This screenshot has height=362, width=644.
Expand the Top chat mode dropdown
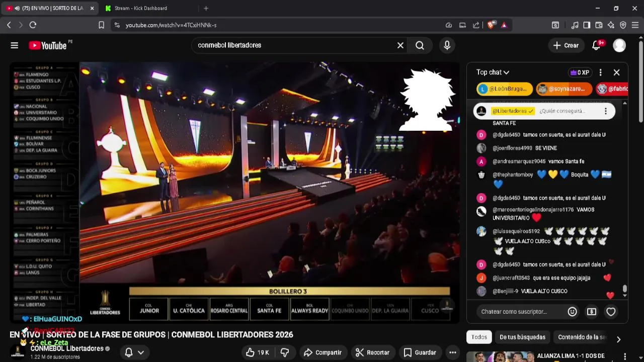(x=493, y=72)
